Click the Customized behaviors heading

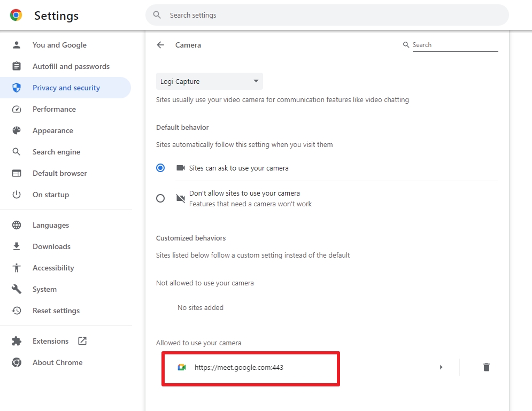coord(191,238)
